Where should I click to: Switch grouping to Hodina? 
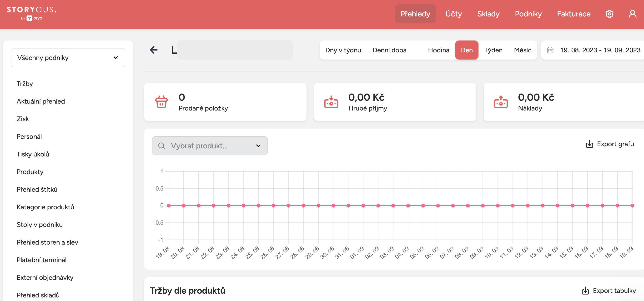[438, 50]
